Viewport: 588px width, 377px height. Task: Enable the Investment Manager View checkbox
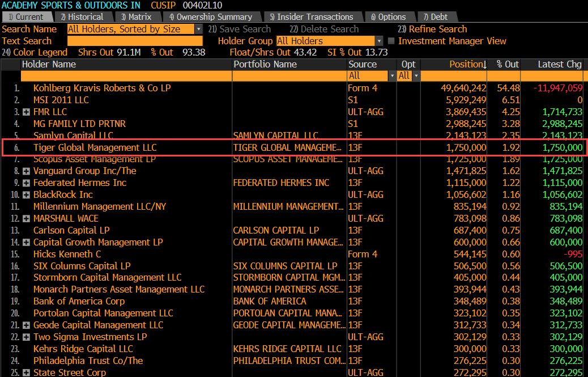(391, 41)
